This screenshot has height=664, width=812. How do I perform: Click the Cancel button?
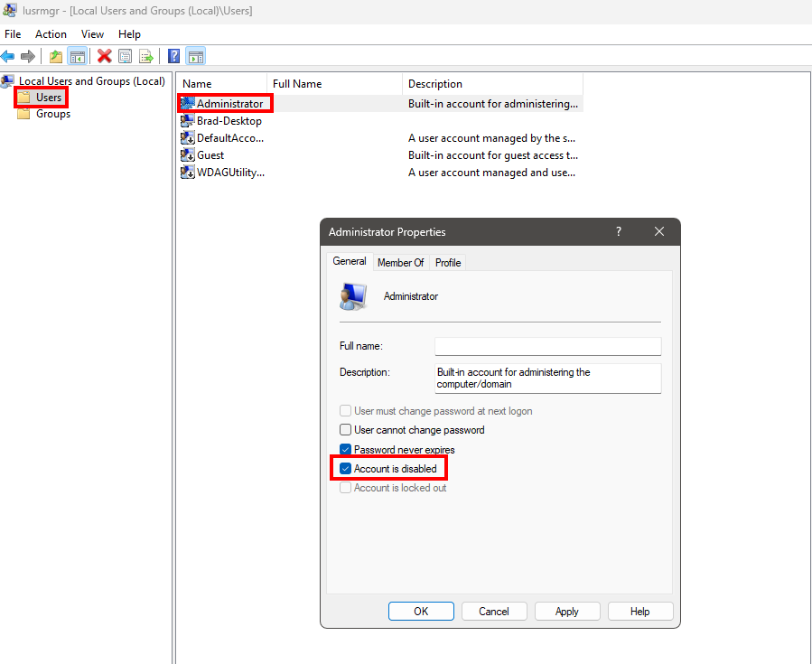tap(494, 612)
